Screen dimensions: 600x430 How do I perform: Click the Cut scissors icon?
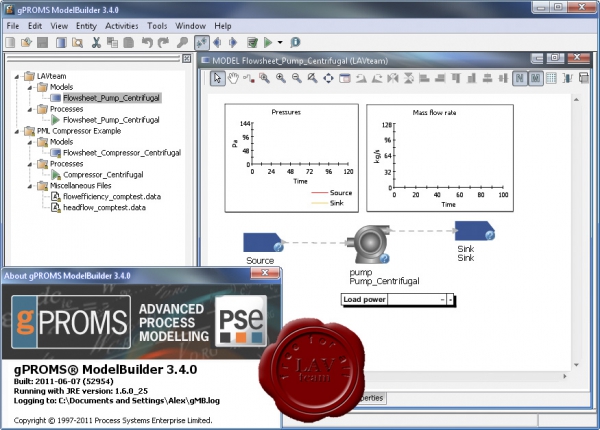96,42
